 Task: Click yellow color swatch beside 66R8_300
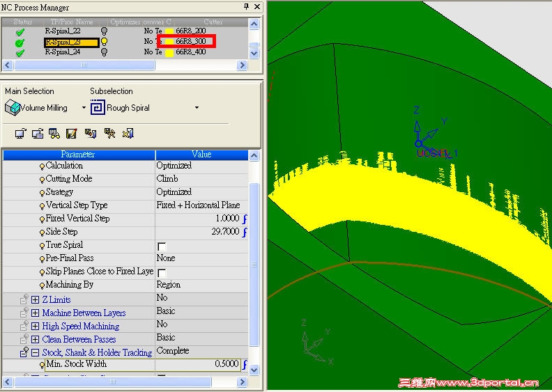click(x=169, y=42)
